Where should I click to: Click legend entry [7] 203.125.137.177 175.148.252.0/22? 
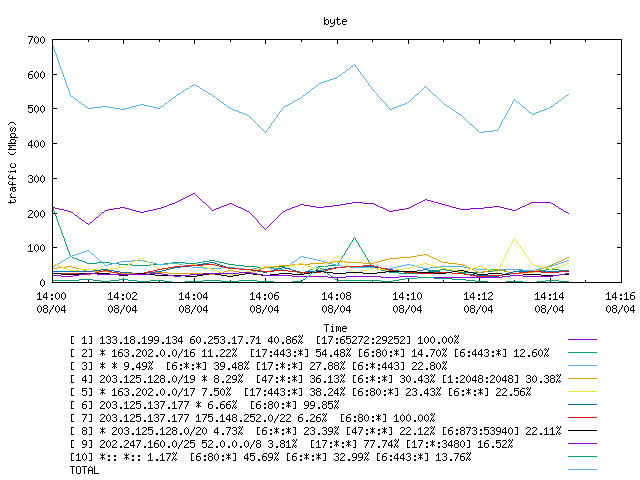coord(253,418)
